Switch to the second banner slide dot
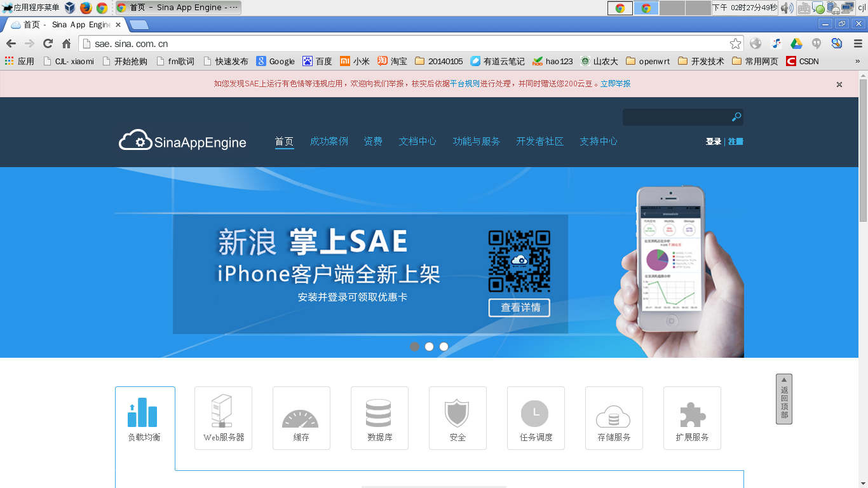Viewport: 868px width, 488px height. tap(430, 346)
